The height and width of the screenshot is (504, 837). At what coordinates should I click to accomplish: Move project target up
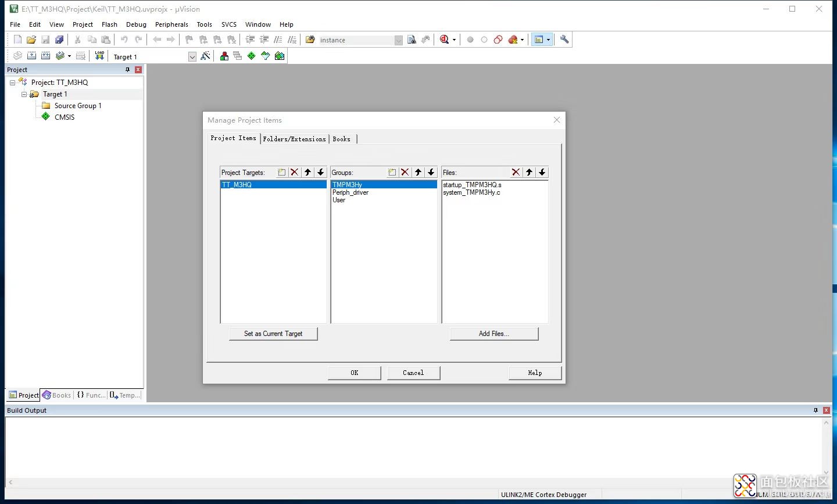click(x=308, y=172)
